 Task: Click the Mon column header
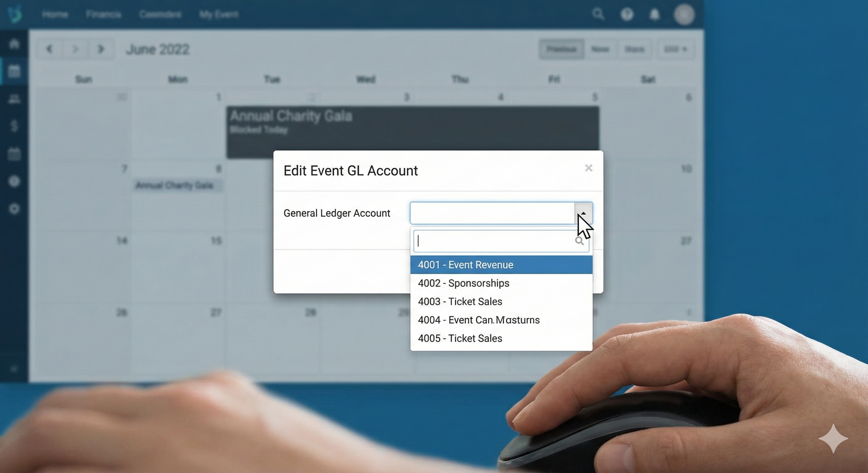click(178, 80)
